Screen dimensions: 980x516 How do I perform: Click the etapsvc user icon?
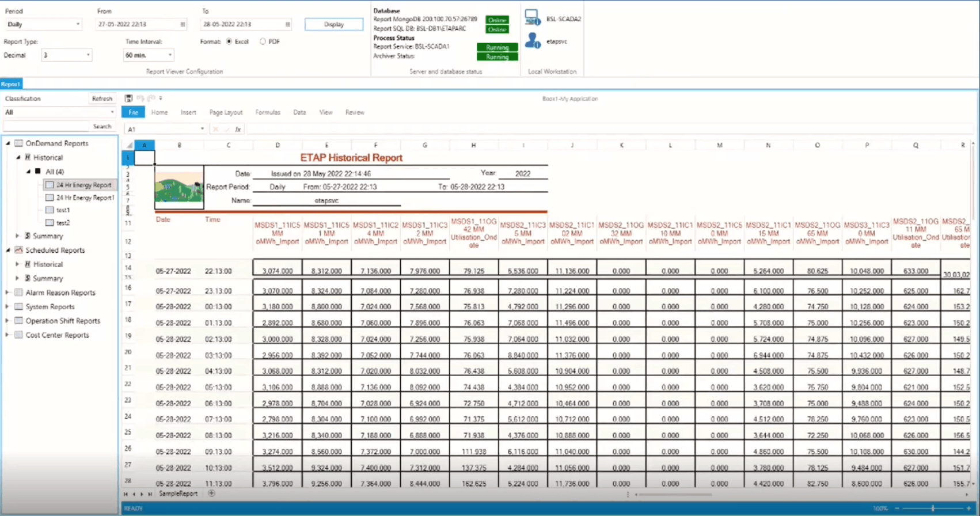(x=533, y=40)
